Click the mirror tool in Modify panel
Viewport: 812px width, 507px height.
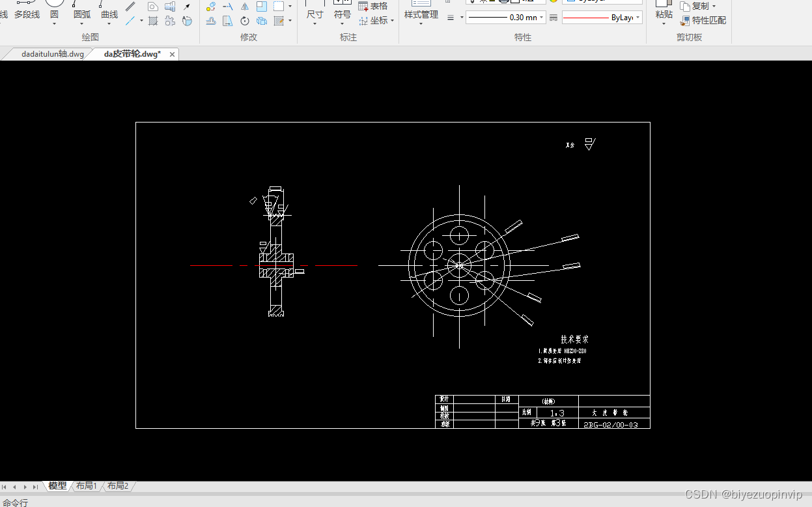(x=245, y=7)
